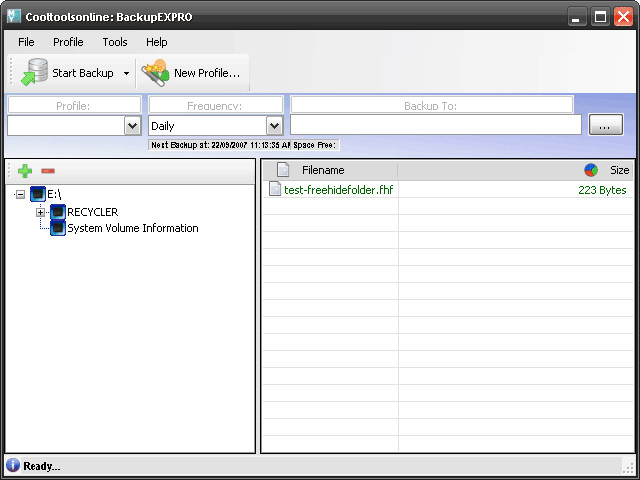Click the Start Backup database icon
This screenshot has width=640, height=480.
[x=34, y=72]
